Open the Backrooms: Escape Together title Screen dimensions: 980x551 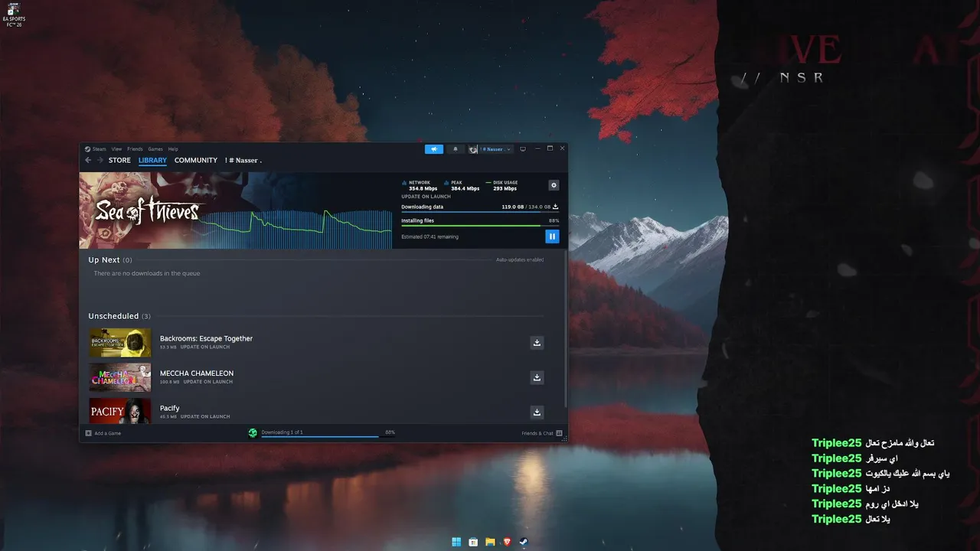[x=206, y=338]
